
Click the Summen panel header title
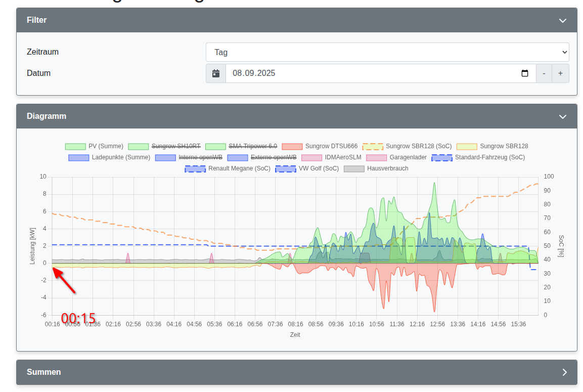[44, 372]
